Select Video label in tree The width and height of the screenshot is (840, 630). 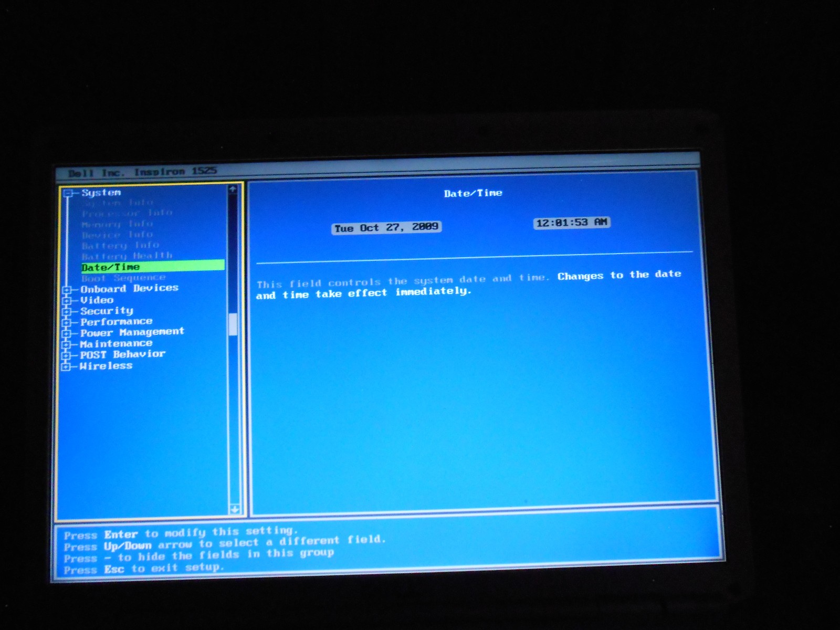point(97,300)
